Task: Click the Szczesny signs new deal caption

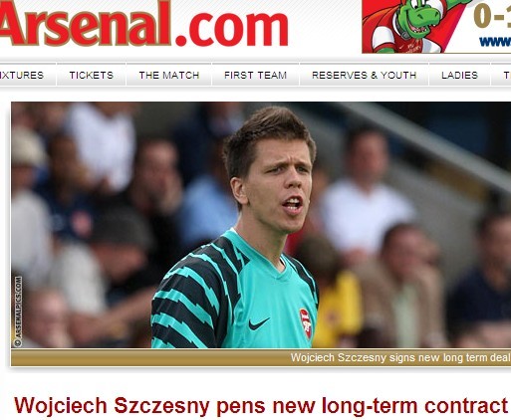Action: coord(400,357)
